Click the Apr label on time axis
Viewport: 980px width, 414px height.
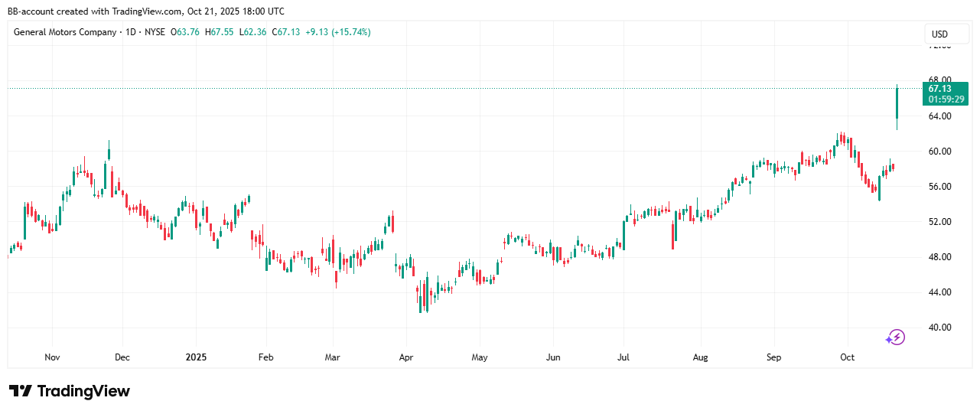(405, 357)
